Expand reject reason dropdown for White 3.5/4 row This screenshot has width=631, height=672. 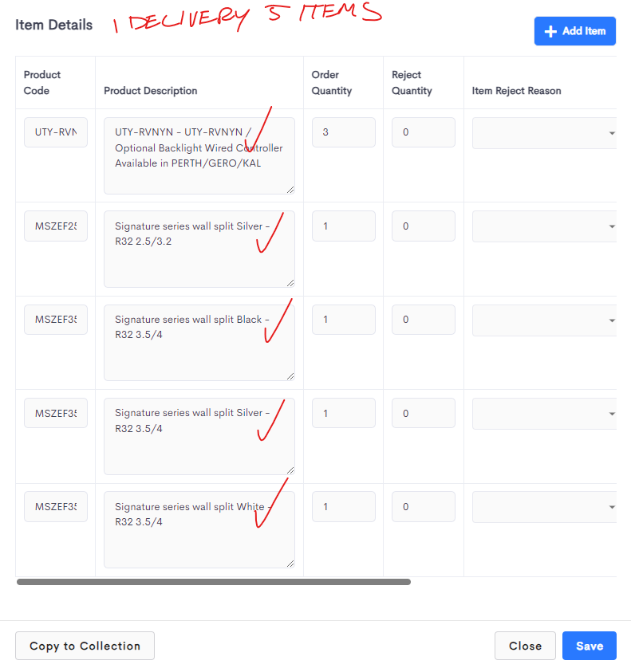[x=544, y=507]
